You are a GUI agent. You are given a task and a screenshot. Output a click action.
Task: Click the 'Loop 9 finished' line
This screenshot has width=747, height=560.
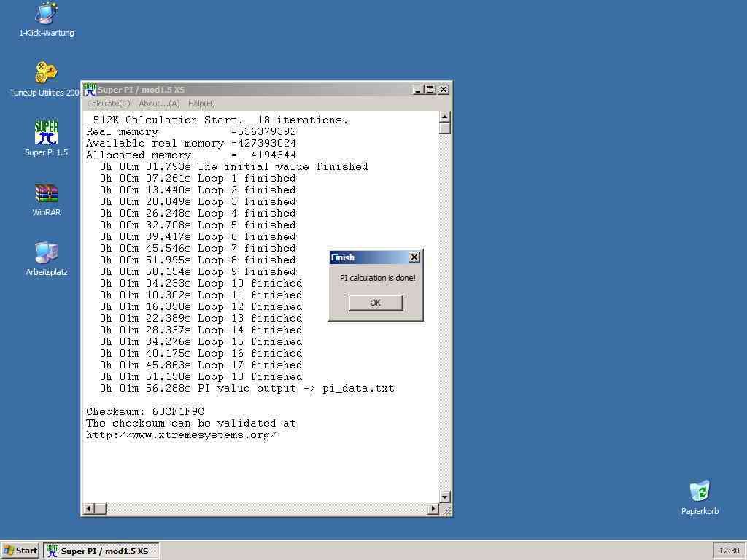(x=198, y=272)
